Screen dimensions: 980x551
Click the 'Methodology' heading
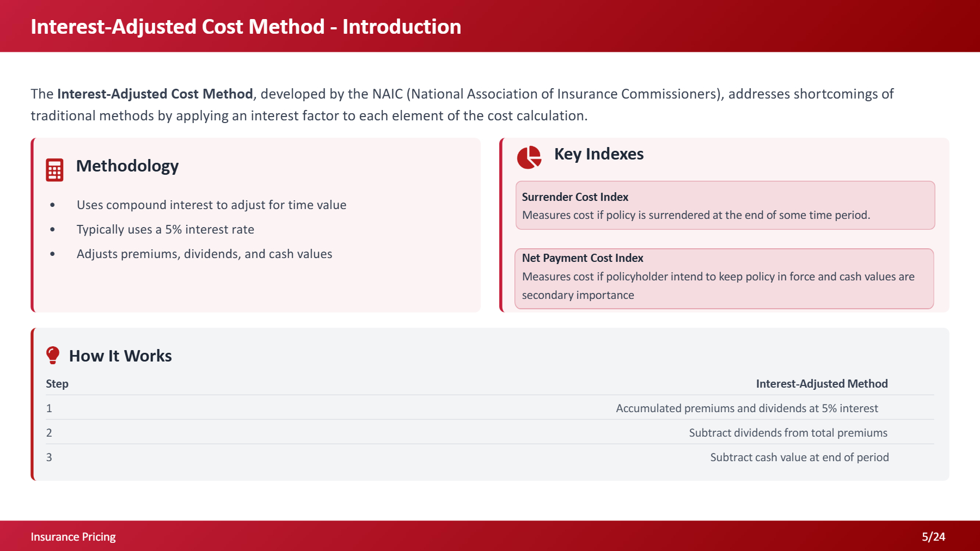click(x=127, y=166)
